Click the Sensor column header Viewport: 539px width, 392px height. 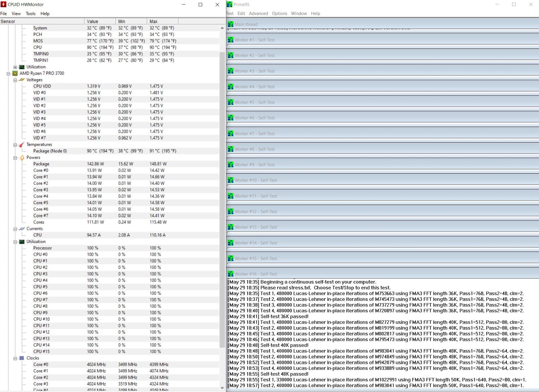pos(42,21)
